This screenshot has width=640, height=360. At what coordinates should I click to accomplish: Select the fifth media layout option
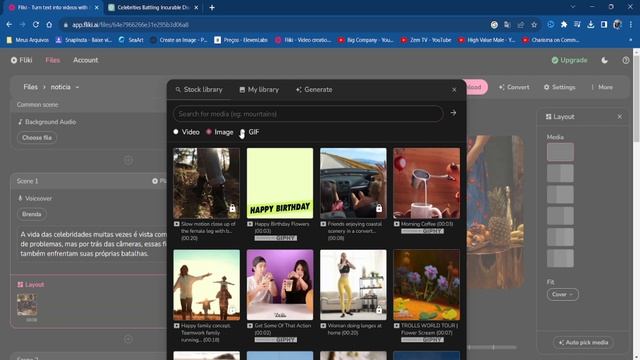click(x=560, y=237)
